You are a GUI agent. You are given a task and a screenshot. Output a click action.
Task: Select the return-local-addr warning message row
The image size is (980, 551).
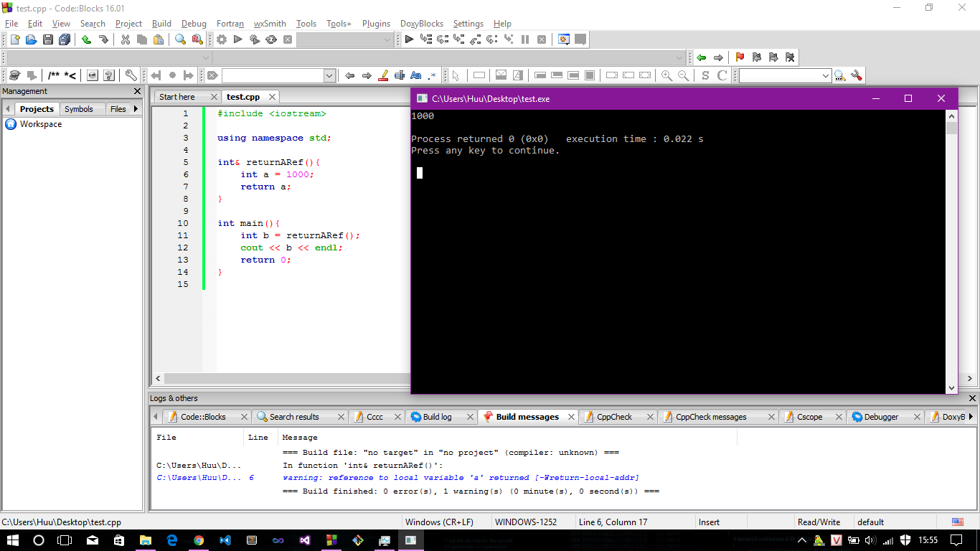(460, 478)
